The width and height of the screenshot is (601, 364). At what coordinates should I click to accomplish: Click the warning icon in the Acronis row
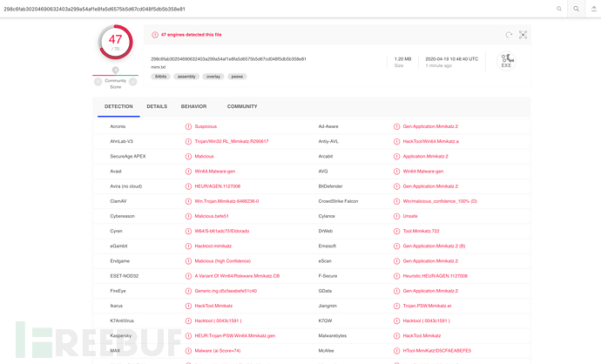click(188, 126)
